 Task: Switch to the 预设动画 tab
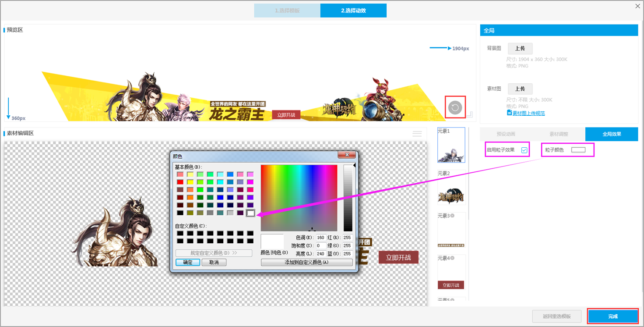click(506, 134)
